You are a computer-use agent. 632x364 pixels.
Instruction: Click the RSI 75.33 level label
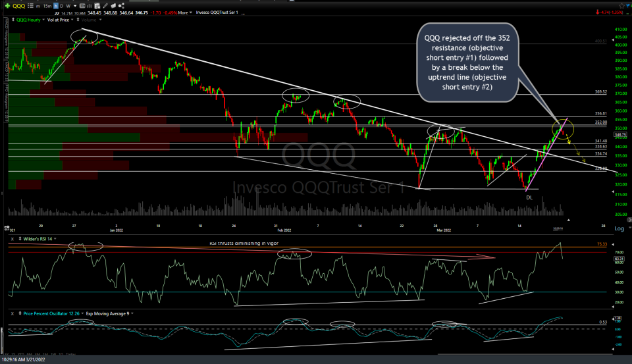click(602, 244)
